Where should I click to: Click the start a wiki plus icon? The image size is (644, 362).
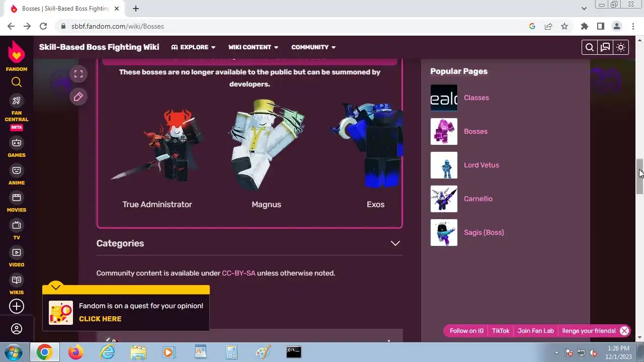click(17, 306)
